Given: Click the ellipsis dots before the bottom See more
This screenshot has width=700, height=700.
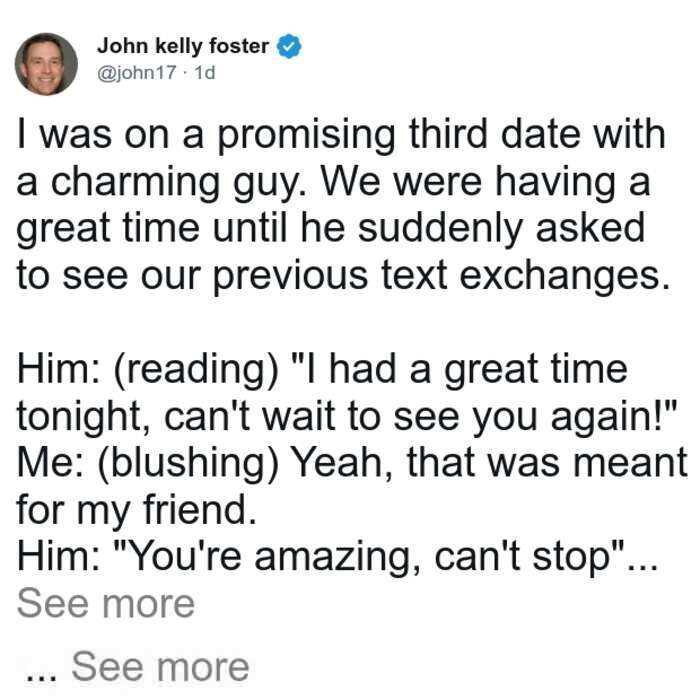Looking at the screenshot, I should [42, 677].
